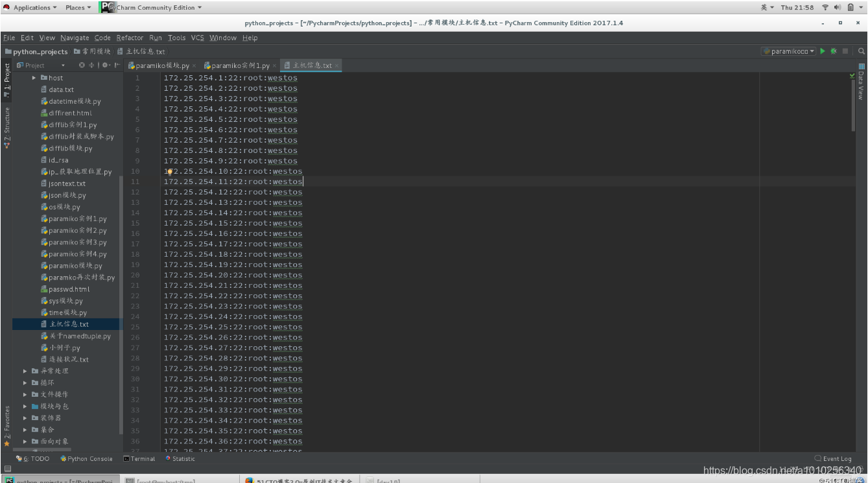Locate current file with the crosshair icon
This screenshot has height=483, width=868.
(82, 65)
